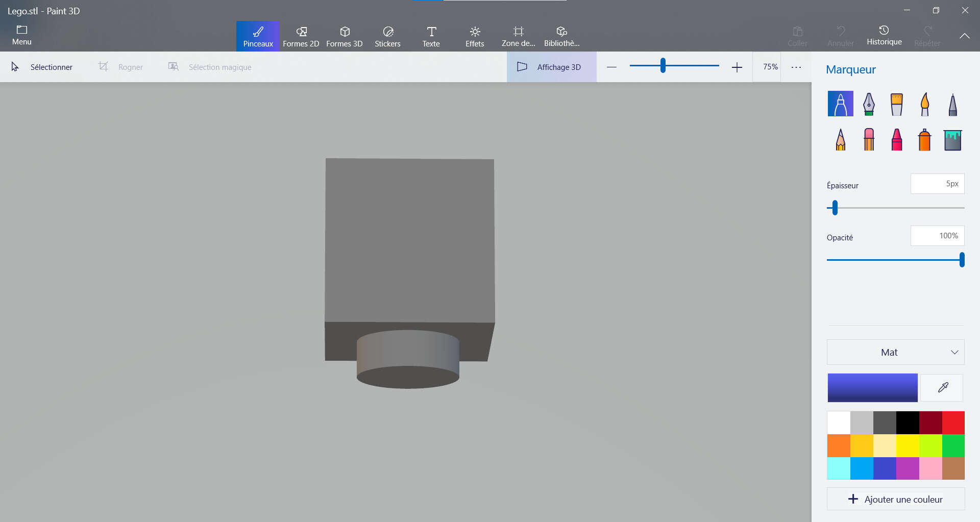980x522 pixels.
Task: Open the Bibliothèque 3D tab
Action: 561,36
